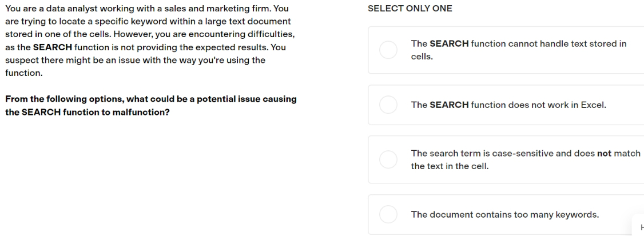This screenshot has width=644, height=236.
Task: Click the word 'function.' ending the scenario paragraph
Action: click(24, 74)
